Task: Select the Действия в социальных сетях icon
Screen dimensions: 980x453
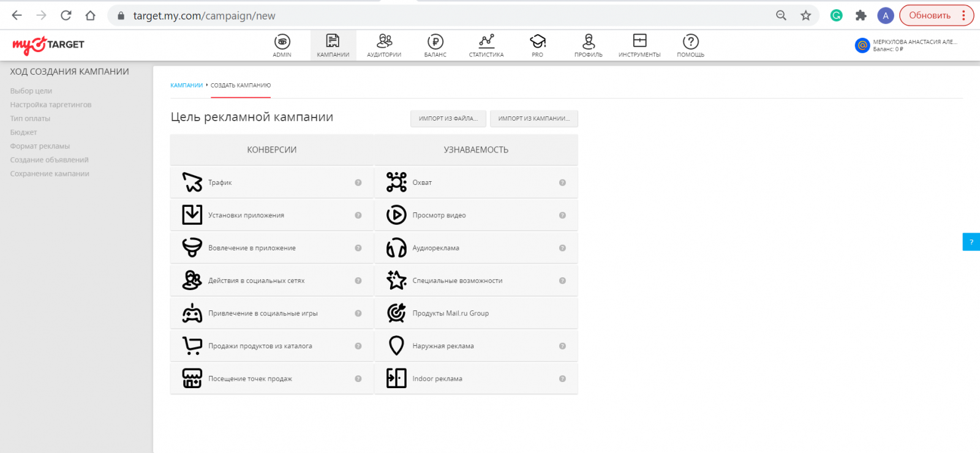Action: tap(192, 280)
